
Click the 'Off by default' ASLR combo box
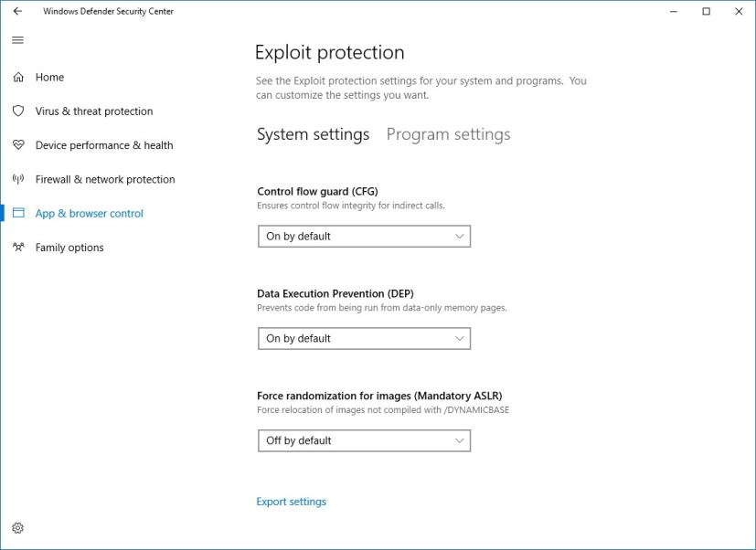[x=363, y=440]
